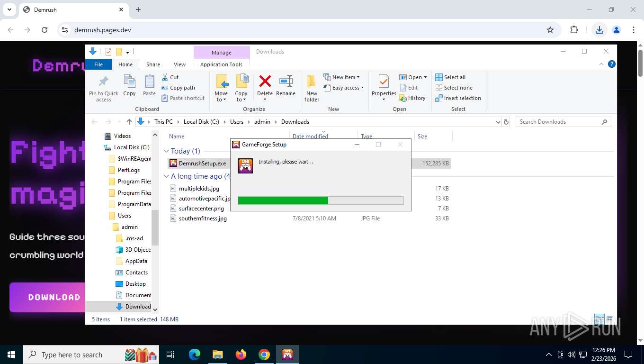Switch to the View ribbon tab
Image resolution: width=644 pixels, height=364 pixels.
click(x=179, y=64)
